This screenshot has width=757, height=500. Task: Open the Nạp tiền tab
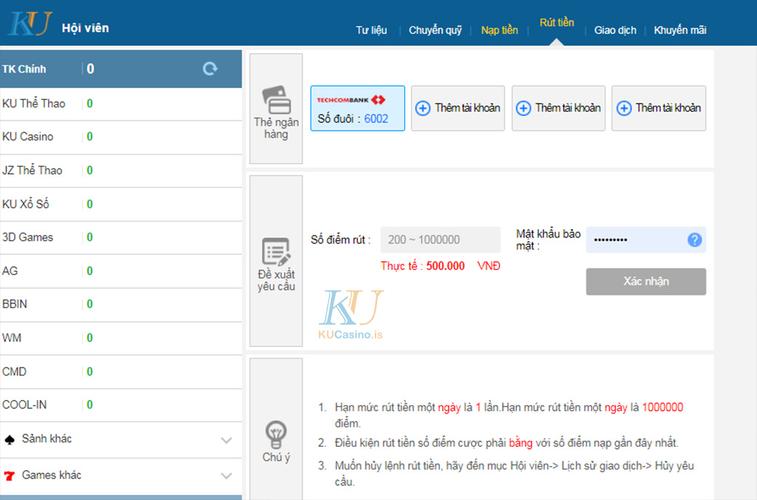499,30
